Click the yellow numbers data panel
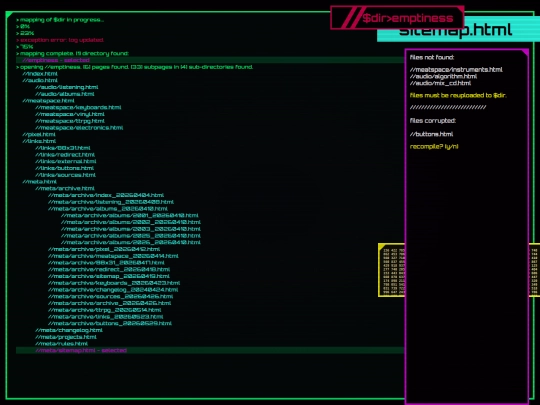Screen dimensions: 540x405 point(392,271)
